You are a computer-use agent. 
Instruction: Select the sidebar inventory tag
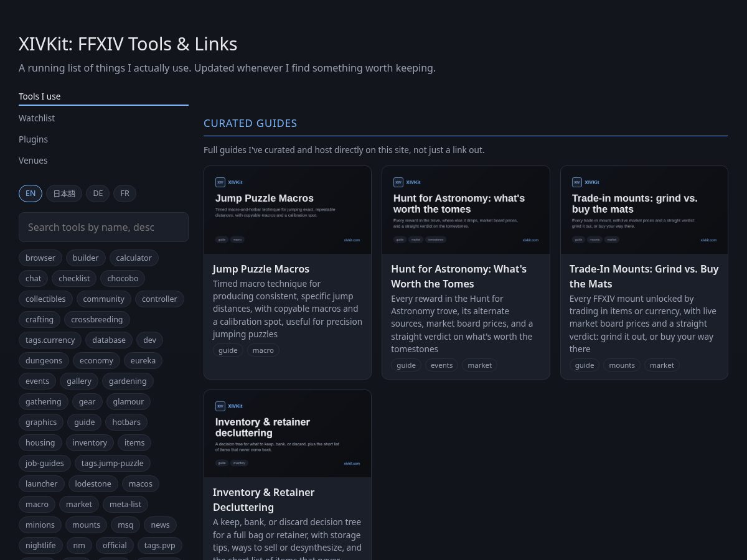(90, 442)
